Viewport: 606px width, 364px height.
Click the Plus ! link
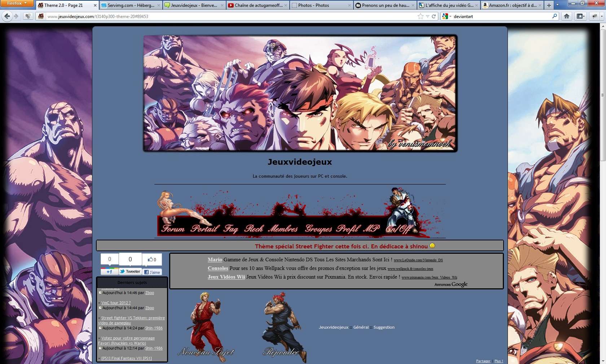(499, 361)
